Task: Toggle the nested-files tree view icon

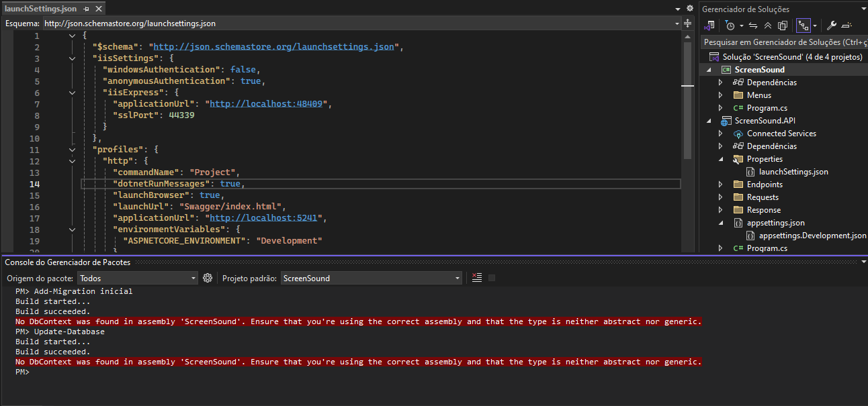Action: click(x=803, y=26)
